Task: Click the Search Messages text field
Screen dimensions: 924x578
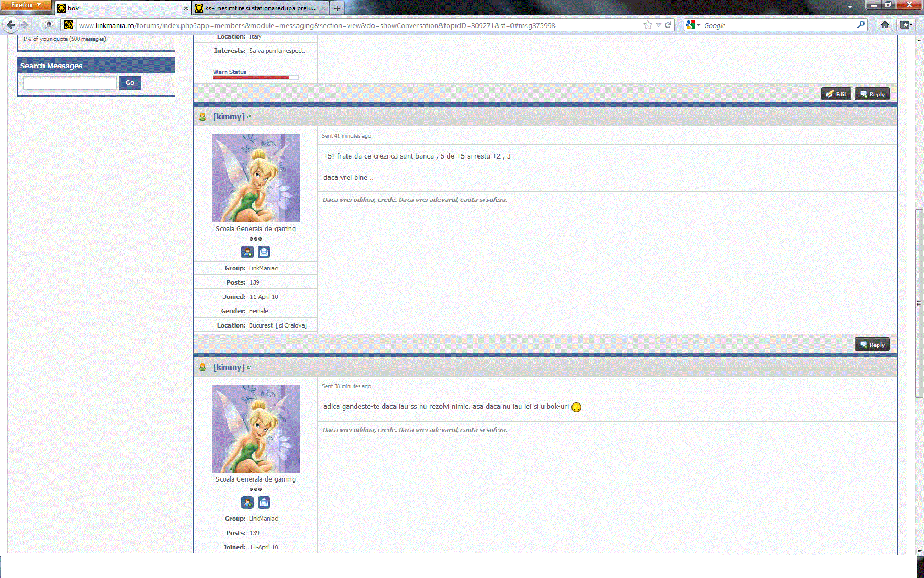Action: point(70,83)
